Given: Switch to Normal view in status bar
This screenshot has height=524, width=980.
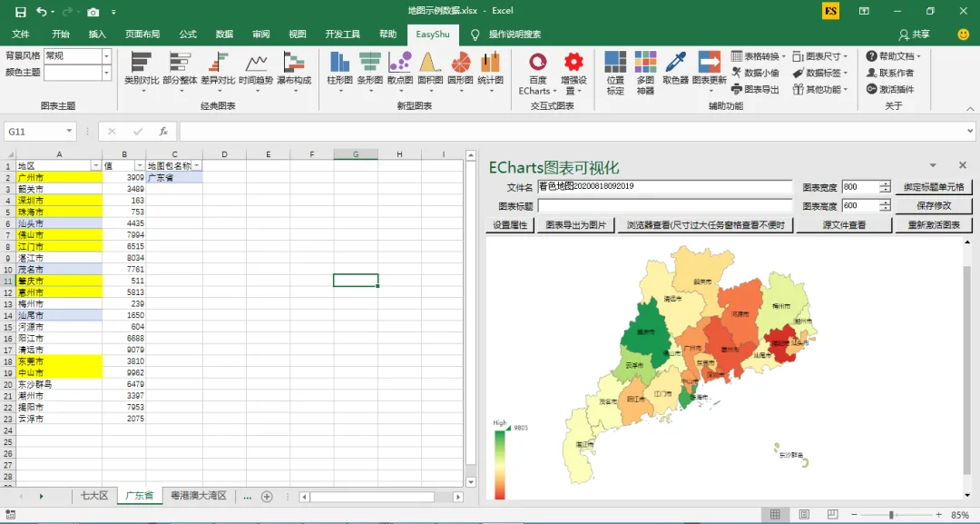Looking at the screenshot, I should point(775,515).
